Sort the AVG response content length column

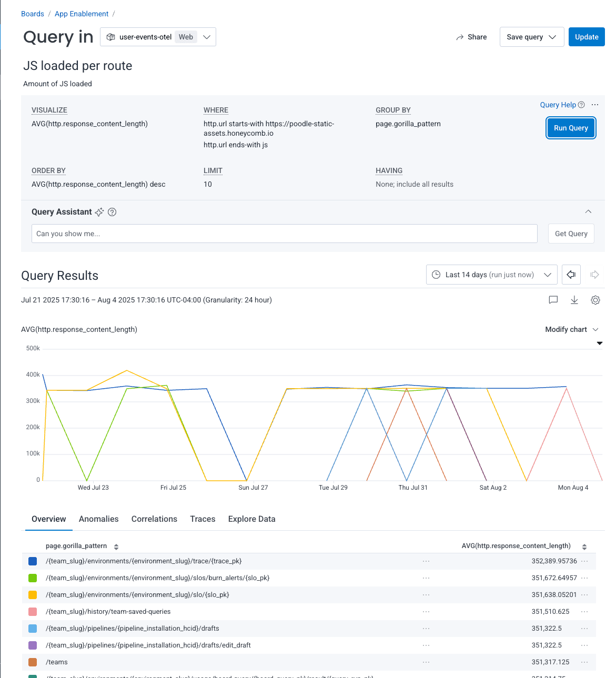pos(584,547)
